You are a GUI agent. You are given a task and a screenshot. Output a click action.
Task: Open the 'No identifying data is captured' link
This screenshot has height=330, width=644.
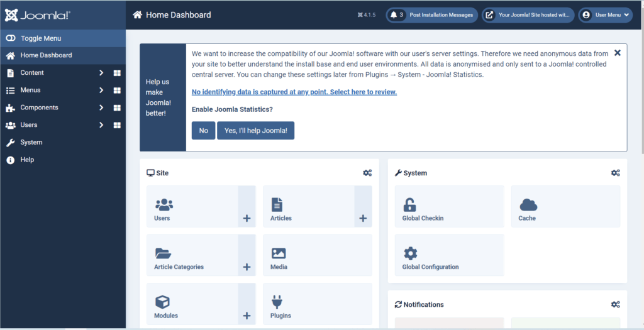(x=294, y=92)
